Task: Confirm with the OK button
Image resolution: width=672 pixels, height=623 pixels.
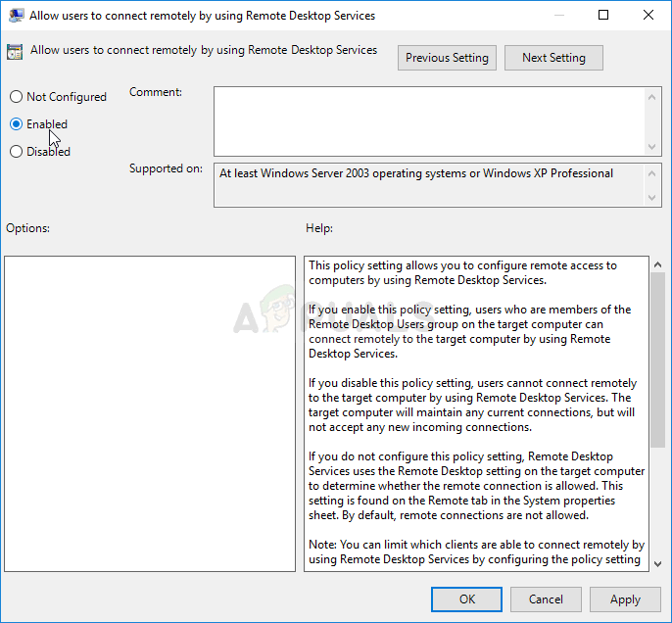Action: (466, 599)
